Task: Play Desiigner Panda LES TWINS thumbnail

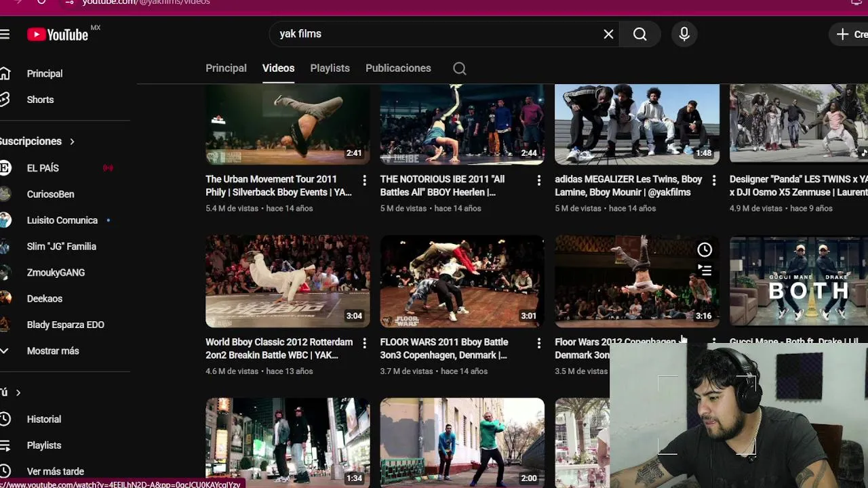Action: pos(799,125)
